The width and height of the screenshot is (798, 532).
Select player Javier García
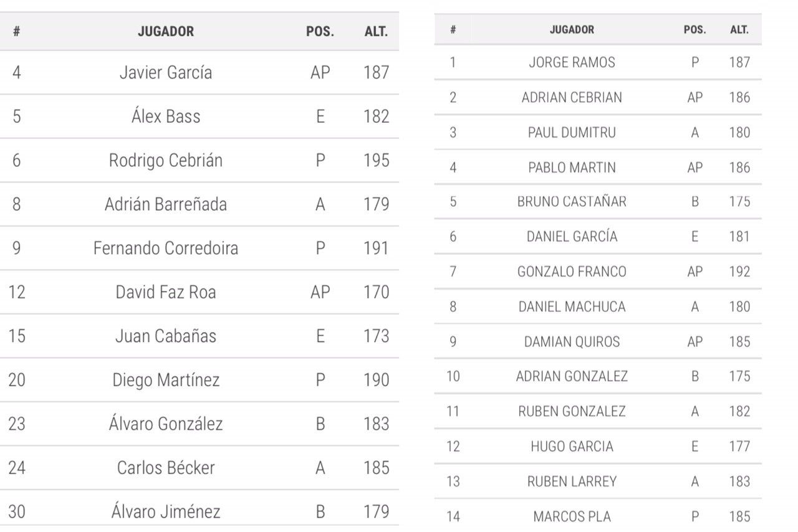[166, 72]
